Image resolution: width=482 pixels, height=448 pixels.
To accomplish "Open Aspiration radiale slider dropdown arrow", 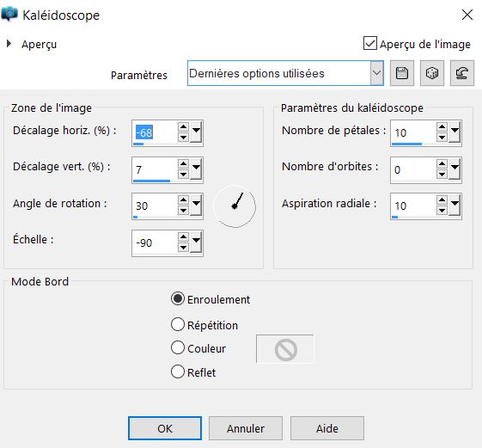I will pos(455,205).
